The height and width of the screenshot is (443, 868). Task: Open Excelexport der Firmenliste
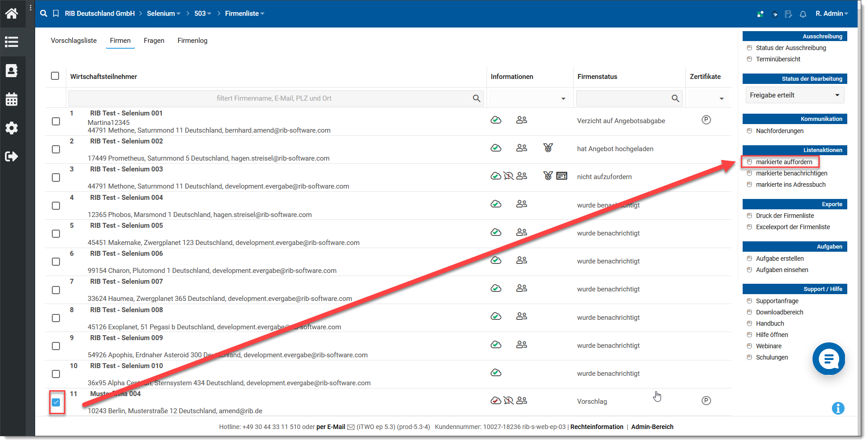[793, 227]
